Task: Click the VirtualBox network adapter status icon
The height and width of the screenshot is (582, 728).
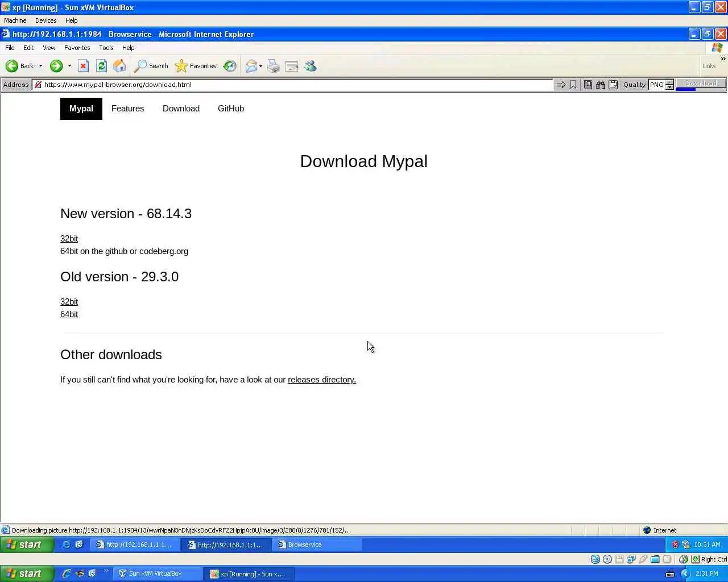Action: [631, 559]
